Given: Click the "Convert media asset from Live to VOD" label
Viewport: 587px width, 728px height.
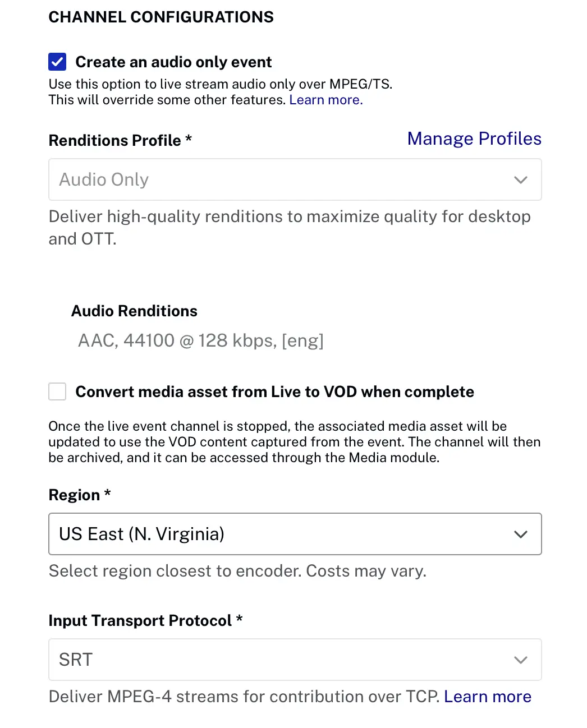Looking at the screenshot, I should [x=274, y=391].
